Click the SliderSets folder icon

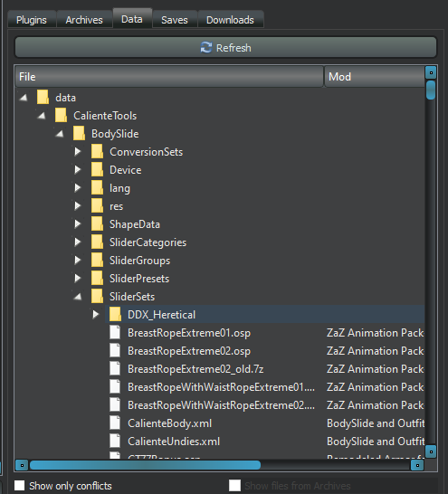pos(98,296)
